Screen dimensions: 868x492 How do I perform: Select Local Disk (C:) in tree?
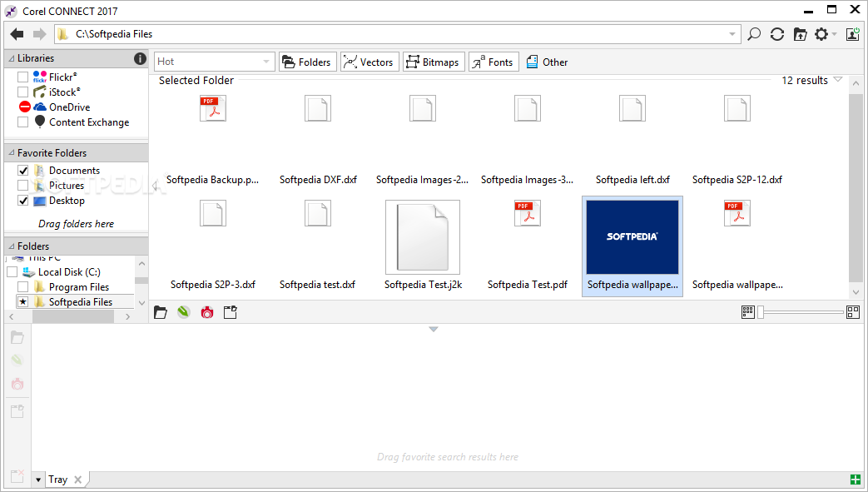(69, 271)
